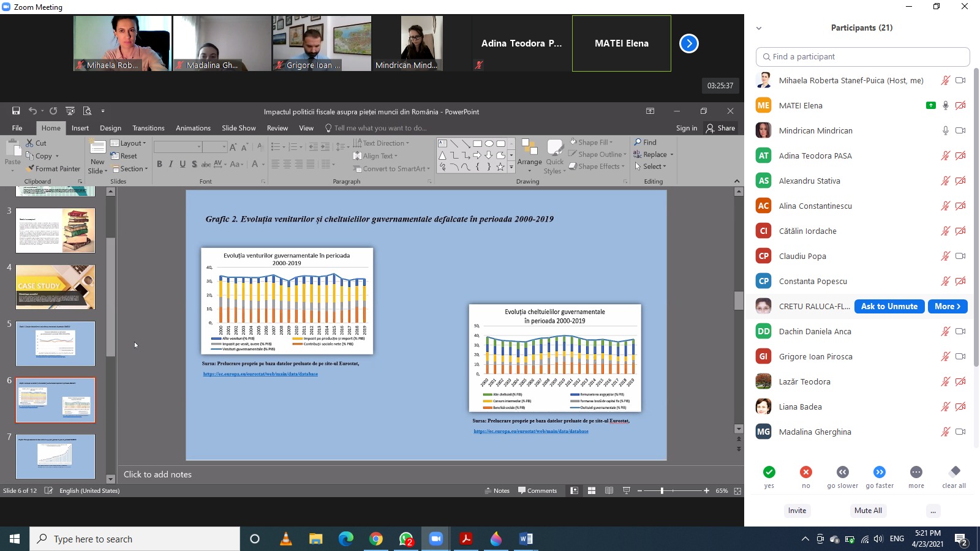Toggle Notes pane in status bar

point(497,490)
